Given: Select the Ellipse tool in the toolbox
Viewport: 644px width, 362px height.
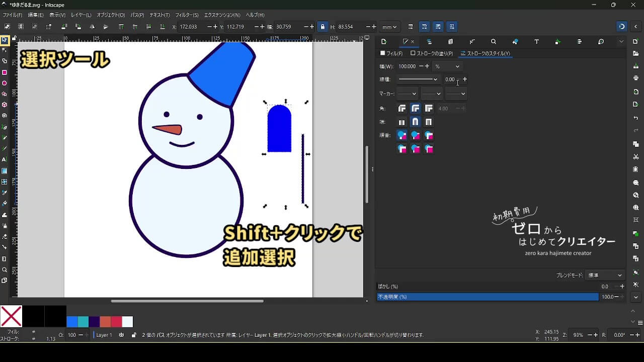Looking at the screenshot, I should point(5,83).
